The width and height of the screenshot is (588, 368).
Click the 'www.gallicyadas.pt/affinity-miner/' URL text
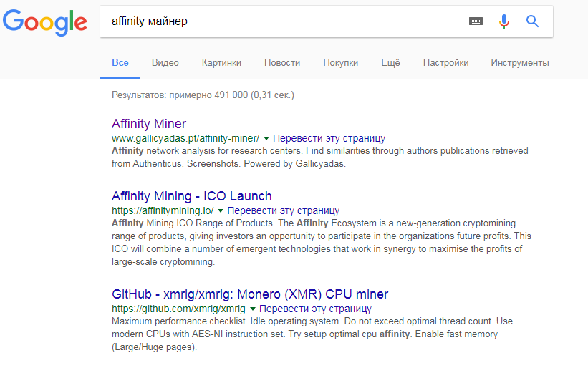[x=185, y=139]
